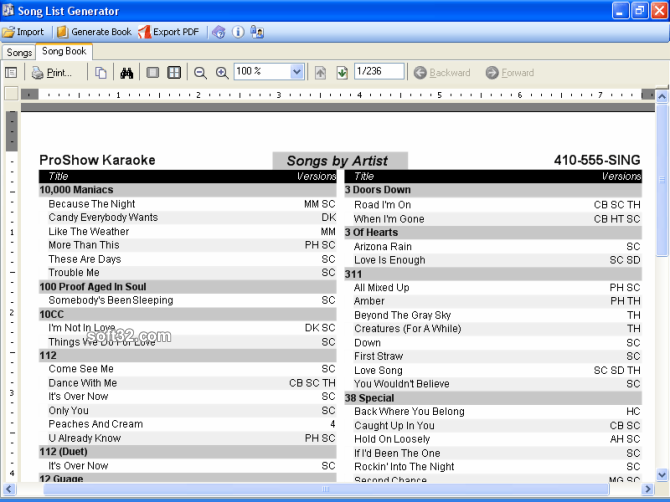Click the 410-555-SING phone text
The image size is (670, 502).
597,160
